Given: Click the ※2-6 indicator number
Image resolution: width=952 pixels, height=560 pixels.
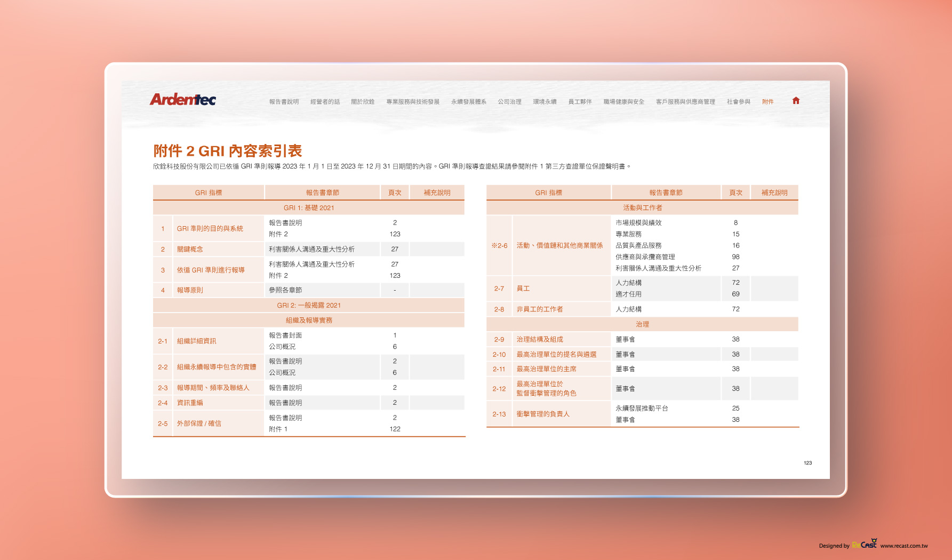Looking at the screenshot, I should tap(499, 246).
